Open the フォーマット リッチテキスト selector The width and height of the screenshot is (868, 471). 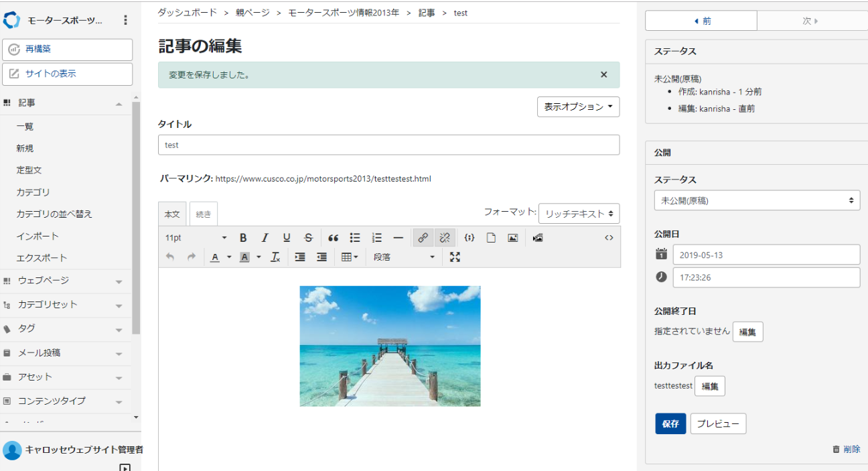[x=579, y=214]
